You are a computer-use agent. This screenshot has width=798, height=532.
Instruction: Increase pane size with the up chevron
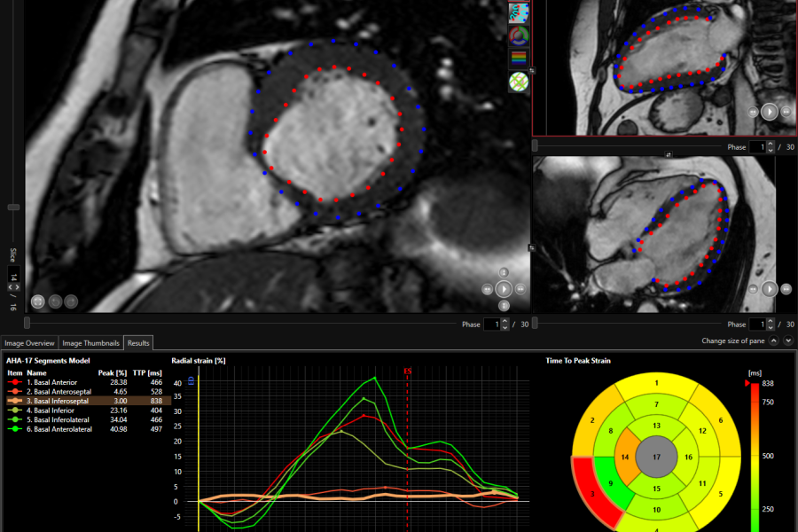(772, 340)
